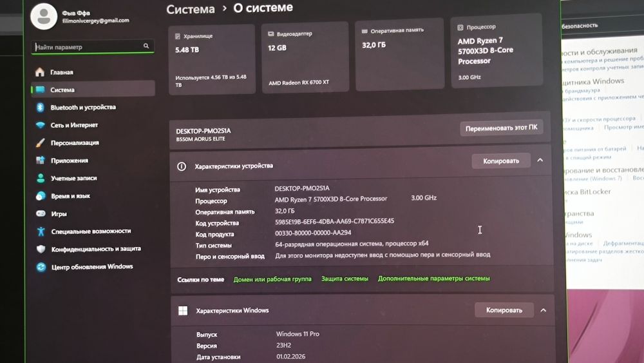
Task: Open the Персонализация brush icon
Action: 40,142
